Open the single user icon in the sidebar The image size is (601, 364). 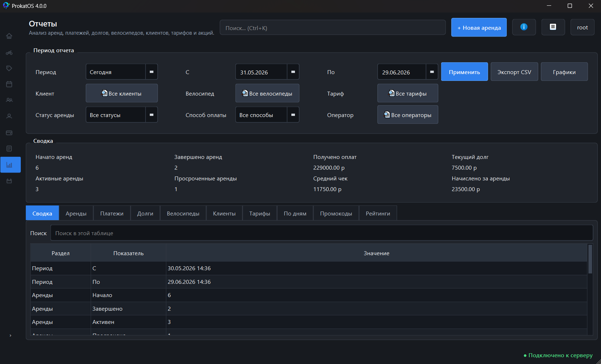pyautogui.click(x=9, y=116)
